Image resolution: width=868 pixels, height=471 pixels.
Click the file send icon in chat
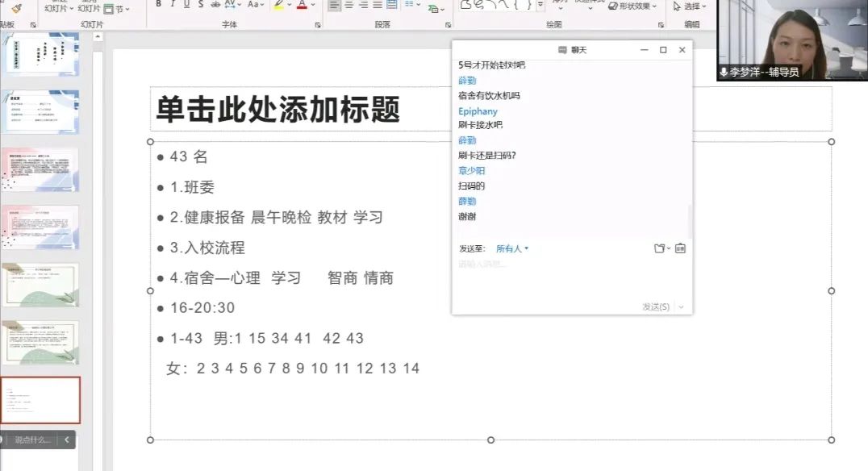point(661,248)
